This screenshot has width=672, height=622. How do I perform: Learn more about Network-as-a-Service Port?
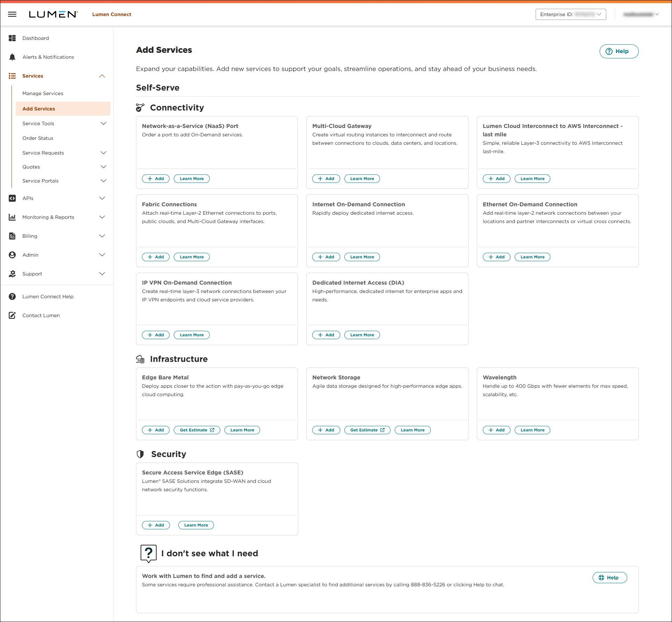pyautogui.click(x=192, y=179)
